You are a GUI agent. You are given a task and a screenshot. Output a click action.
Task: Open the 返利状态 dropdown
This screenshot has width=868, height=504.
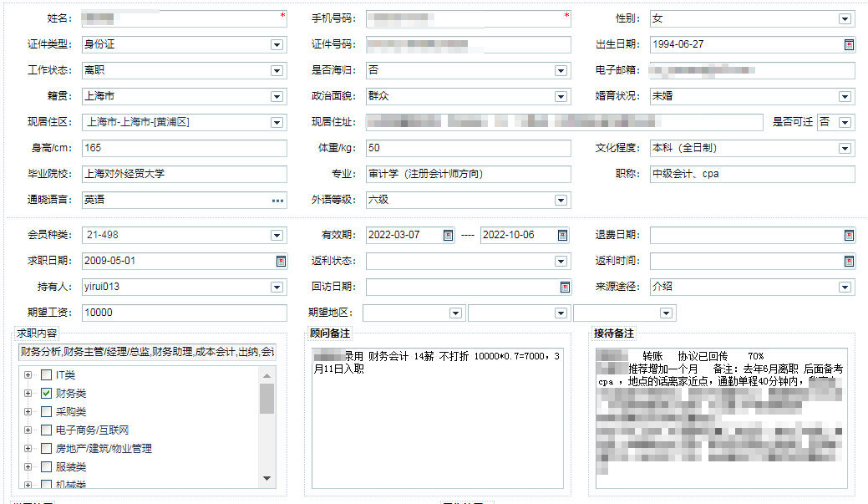pos(561,261)
